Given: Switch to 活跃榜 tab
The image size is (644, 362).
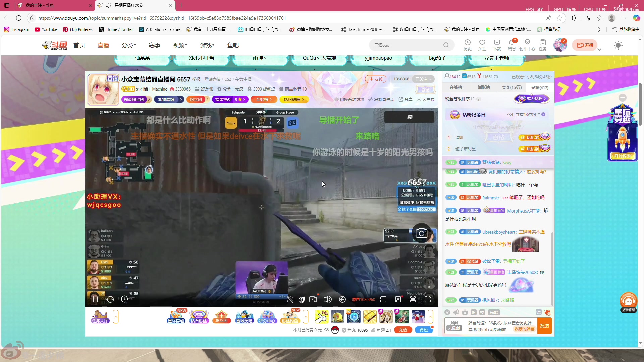Looking at the screenshot, I should 484,87.
